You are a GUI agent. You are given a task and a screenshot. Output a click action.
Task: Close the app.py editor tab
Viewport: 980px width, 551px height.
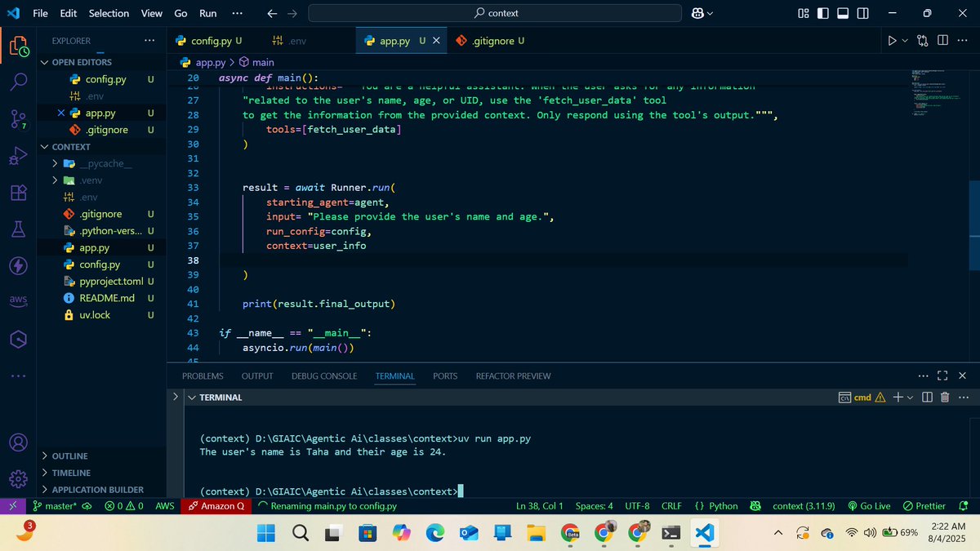tap(435, 40)
